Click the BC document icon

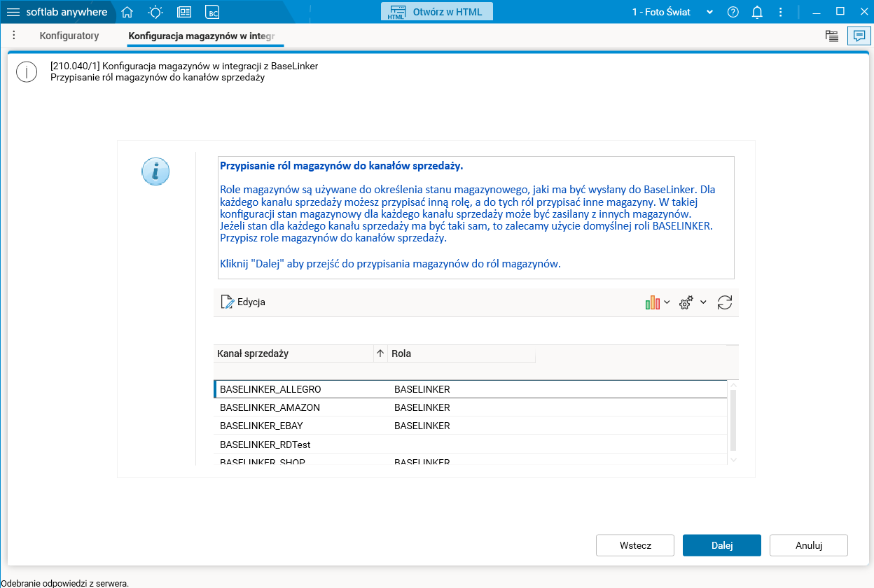(212, 12)
